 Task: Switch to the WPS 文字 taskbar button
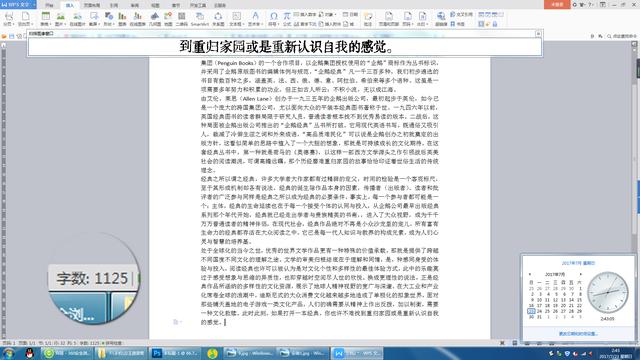point(357,353)
